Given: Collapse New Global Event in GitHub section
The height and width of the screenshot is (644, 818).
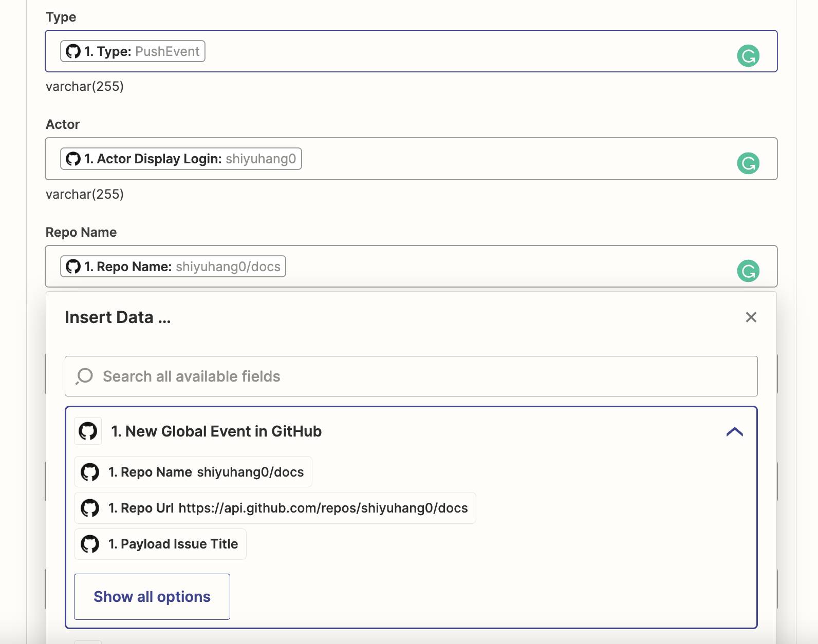Looking at the screenshot, I should point(735,431).
